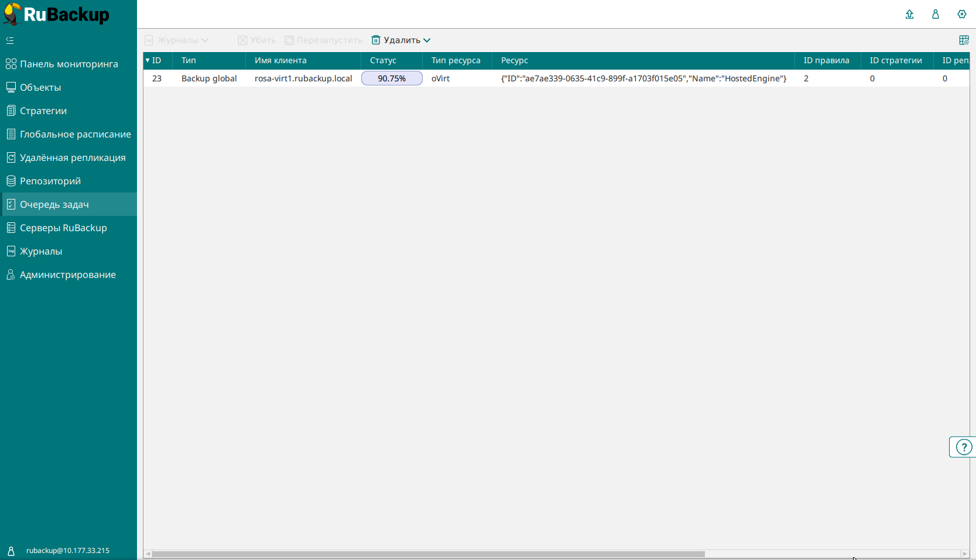Image resolution: width=976 pixels, height=560 pixels.
Task: Click the horizontal scrollbar right arrow
Action: (965, 554)
